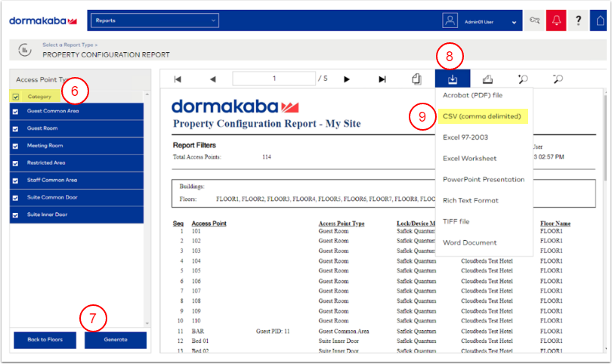This screenshot has width=612, height=364.
Task: Open the Reports dropdown
Action: coord(154,21)
